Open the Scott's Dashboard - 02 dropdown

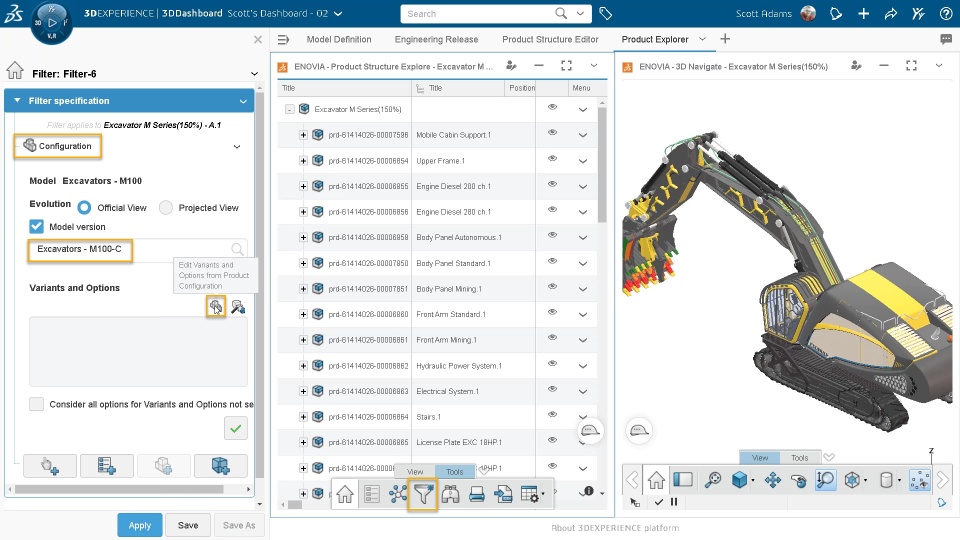coord(338,13)
